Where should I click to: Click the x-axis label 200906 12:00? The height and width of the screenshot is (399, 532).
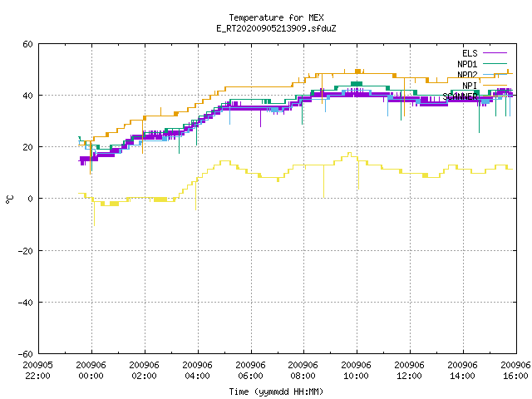(x=410, y=371)
